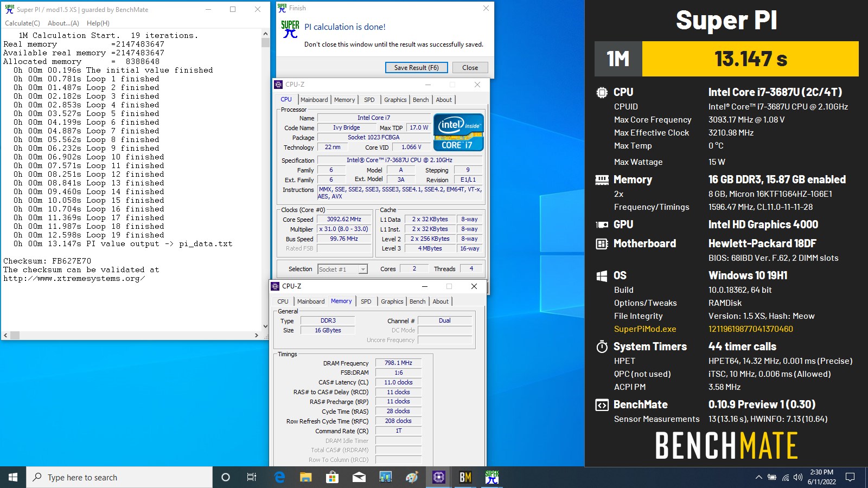Click the DRAM Frequency value 798.1 MHz

pos(398,363)
